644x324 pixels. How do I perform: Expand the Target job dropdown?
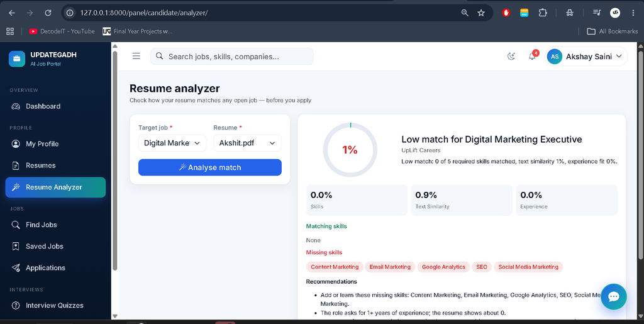click(172, 143)
